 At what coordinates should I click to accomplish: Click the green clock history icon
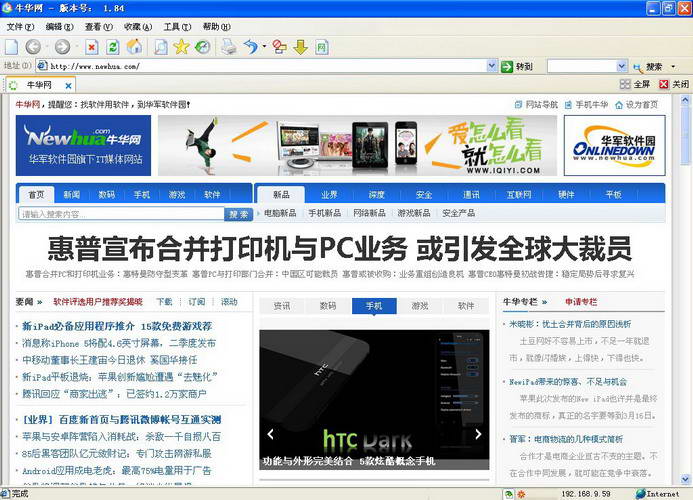[202, 47]
